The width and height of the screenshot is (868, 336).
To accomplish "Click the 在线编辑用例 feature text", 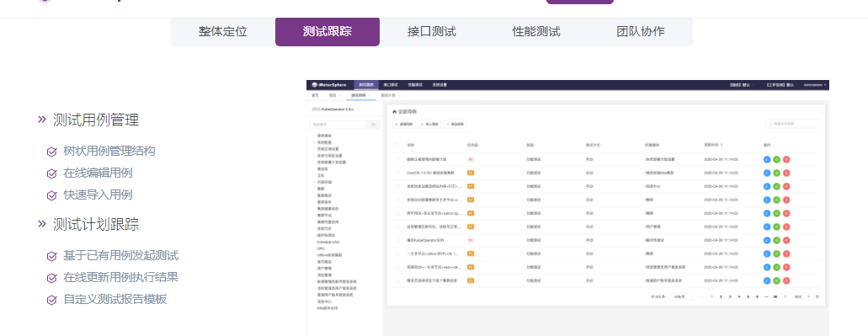I will (x=98, y=173).
